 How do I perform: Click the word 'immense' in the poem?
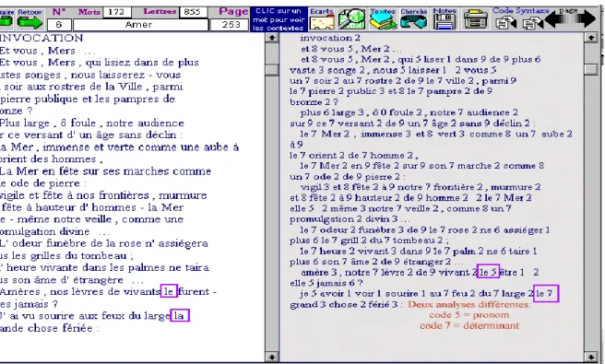pos(66,147)
